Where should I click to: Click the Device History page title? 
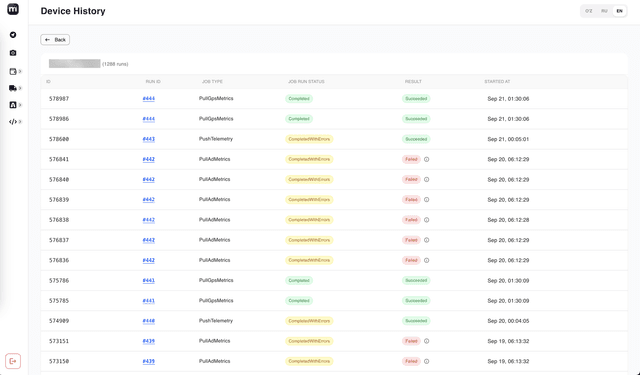point(73,11)
